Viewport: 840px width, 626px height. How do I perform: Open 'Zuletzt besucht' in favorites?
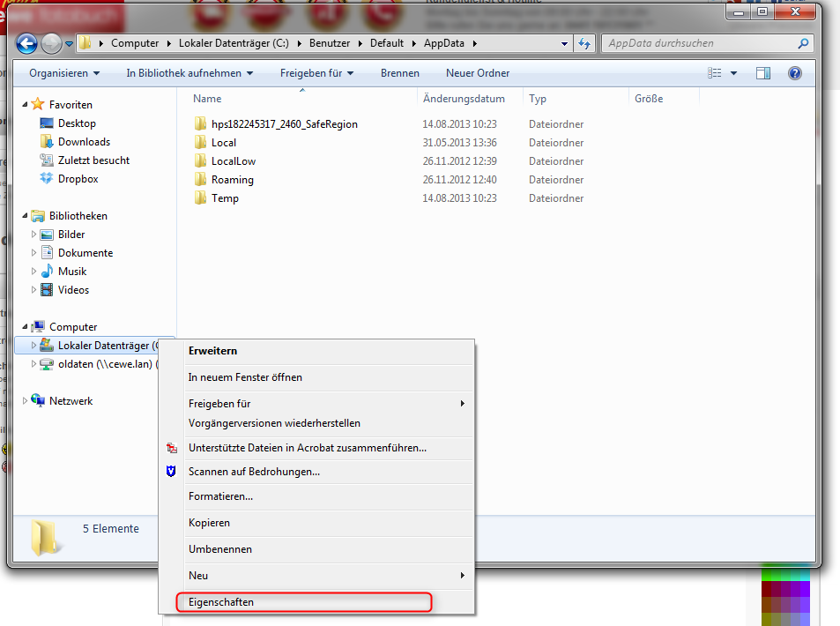tap(93, 160)
